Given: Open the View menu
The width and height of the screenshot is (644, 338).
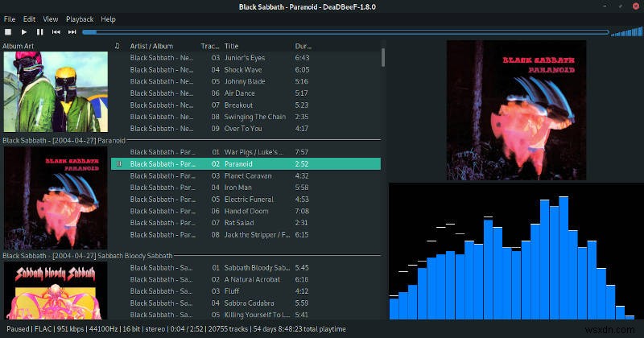Looking at the screenshot, I should (x=51, y=19).
